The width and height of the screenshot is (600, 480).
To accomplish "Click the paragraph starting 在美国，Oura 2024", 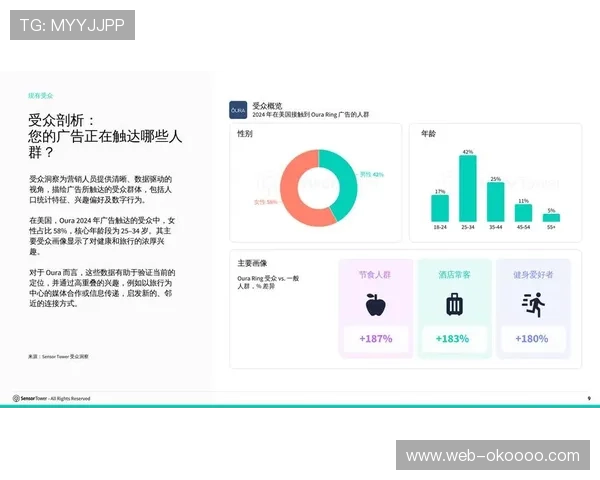I will point(102,236).
